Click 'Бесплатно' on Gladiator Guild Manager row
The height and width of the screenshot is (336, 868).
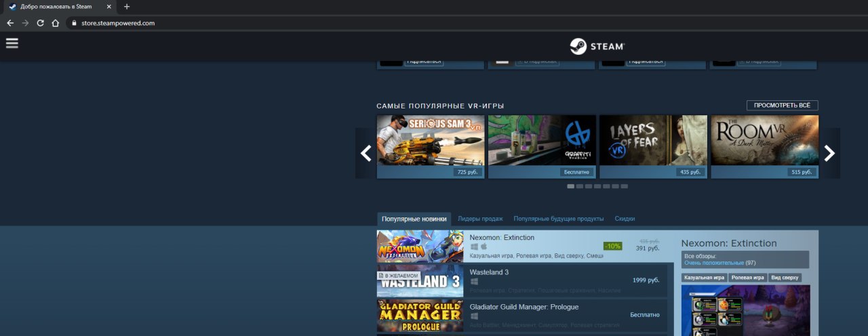(645, 315)
